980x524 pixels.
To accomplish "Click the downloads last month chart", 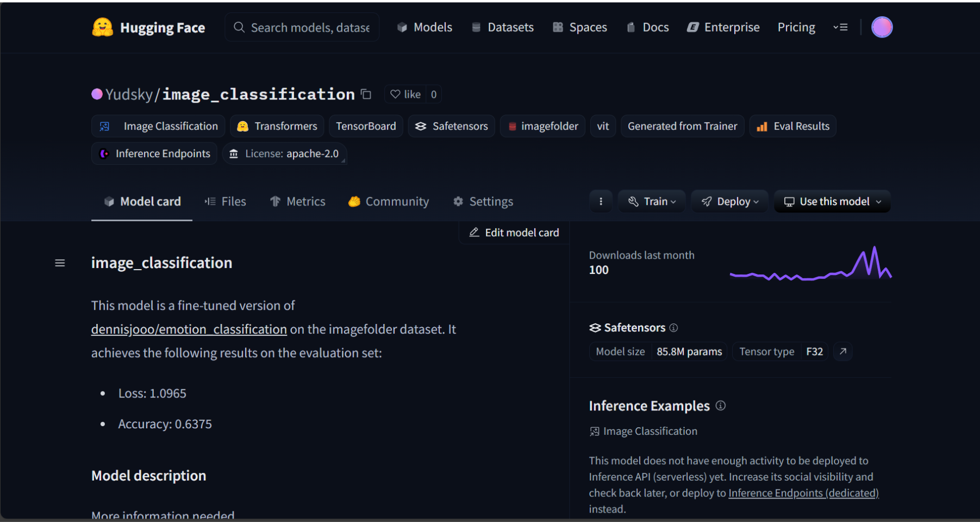I will 810,264.
